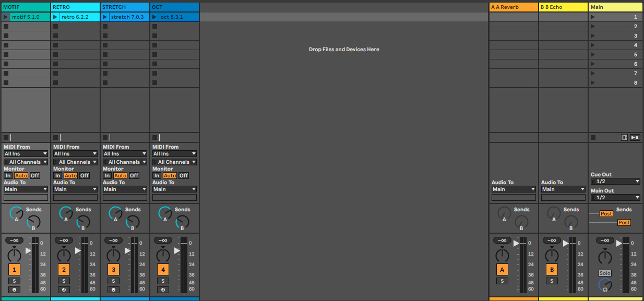Launch the stretch 7.0.3 clip

pyautogui.click(x=105, y=17)
